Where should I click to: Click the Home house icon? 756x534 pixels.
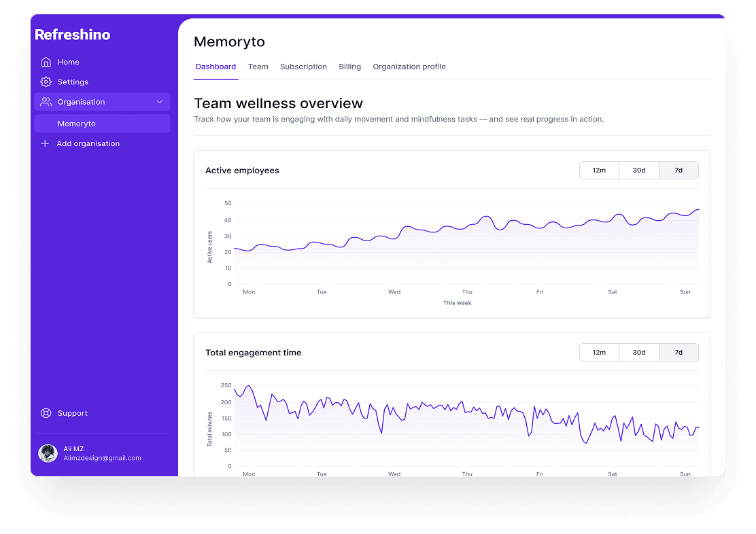point(46,62)
